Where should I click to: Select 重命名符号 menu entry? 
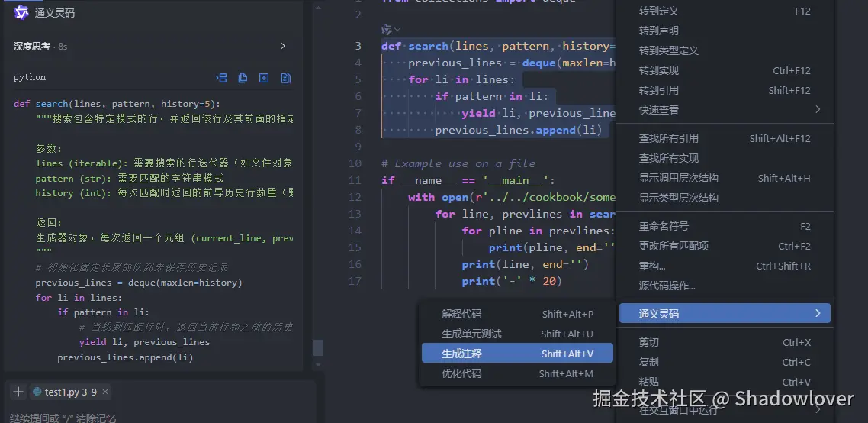724,226
